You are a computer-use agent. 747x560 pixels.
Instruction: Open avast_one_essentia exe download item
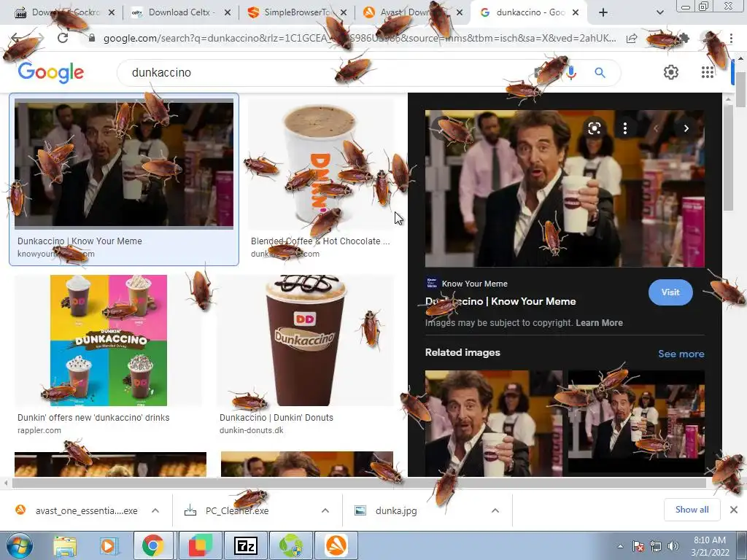pos(86,510)
